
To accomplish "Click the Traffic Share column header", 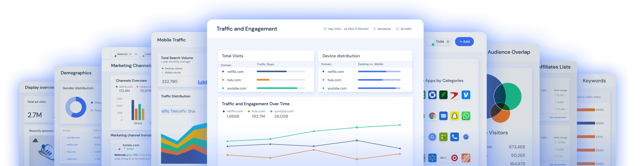I will click(265, 64).
